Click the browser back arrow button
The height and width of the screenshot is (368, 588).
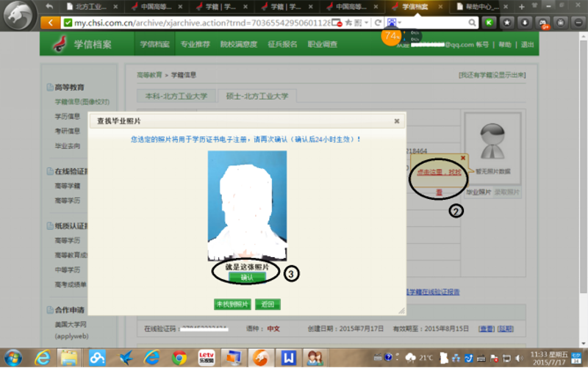tap(49, 23)
